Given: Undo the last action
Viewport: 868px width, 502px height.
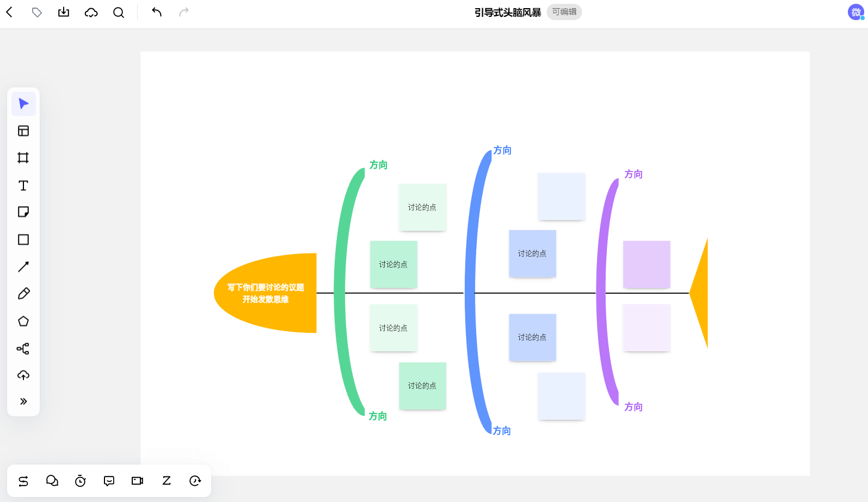Looking at the screenshot, I should (157, 12).
